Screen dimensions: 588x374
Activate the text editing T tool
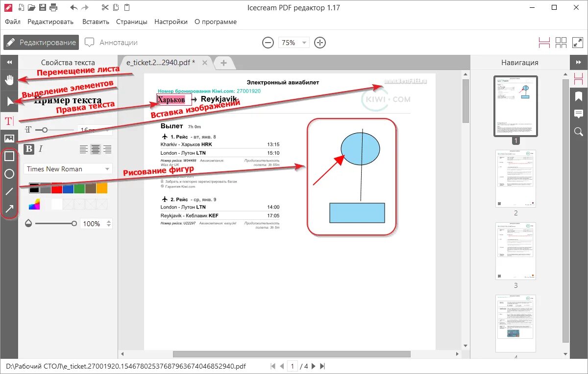pos(9,121)
